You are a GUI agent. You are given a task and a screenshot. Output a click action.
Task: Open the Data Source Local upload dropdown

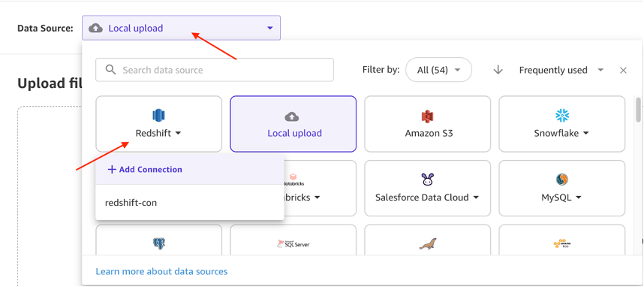[x=181, y=28]
